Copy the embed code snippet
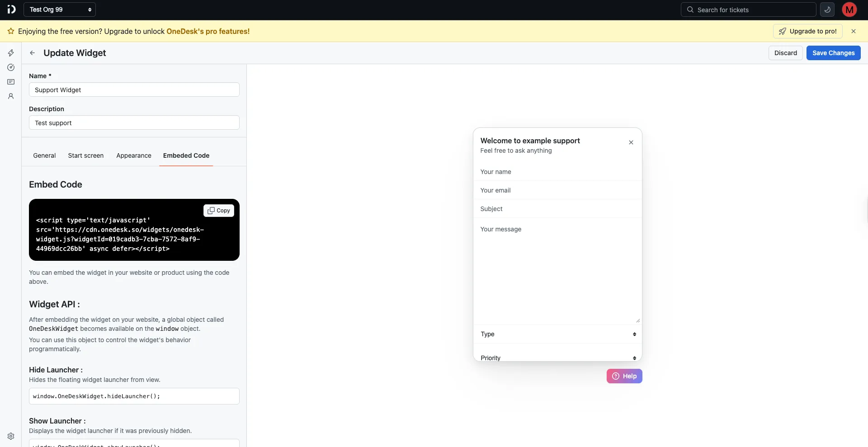 tap(219, 210)
